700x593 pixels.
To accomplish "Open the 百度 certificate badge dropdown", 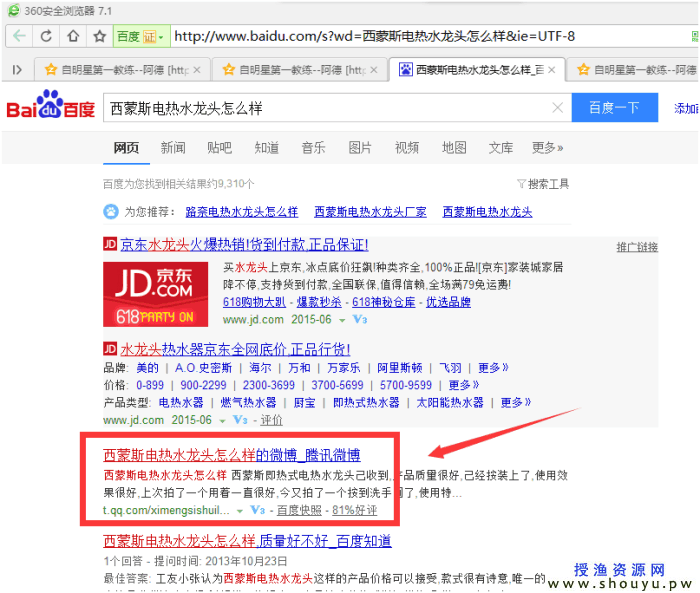I will [x=141, y=36].
